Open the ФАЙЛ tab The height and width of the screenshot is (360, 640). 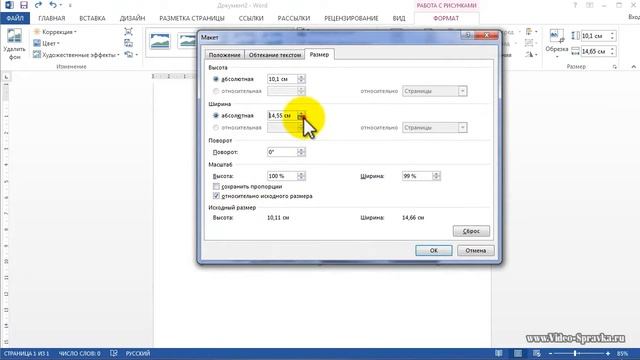(15, 18)
